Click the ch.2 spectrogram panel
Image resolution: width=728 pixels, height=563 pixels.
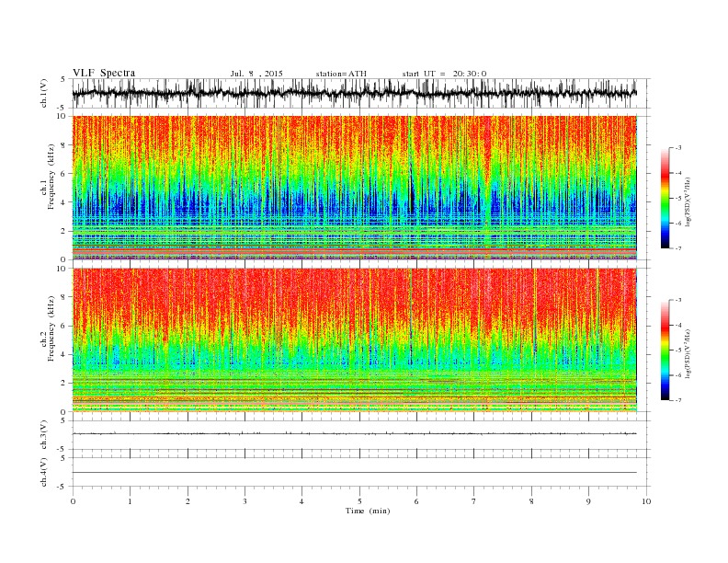(355, 339)
